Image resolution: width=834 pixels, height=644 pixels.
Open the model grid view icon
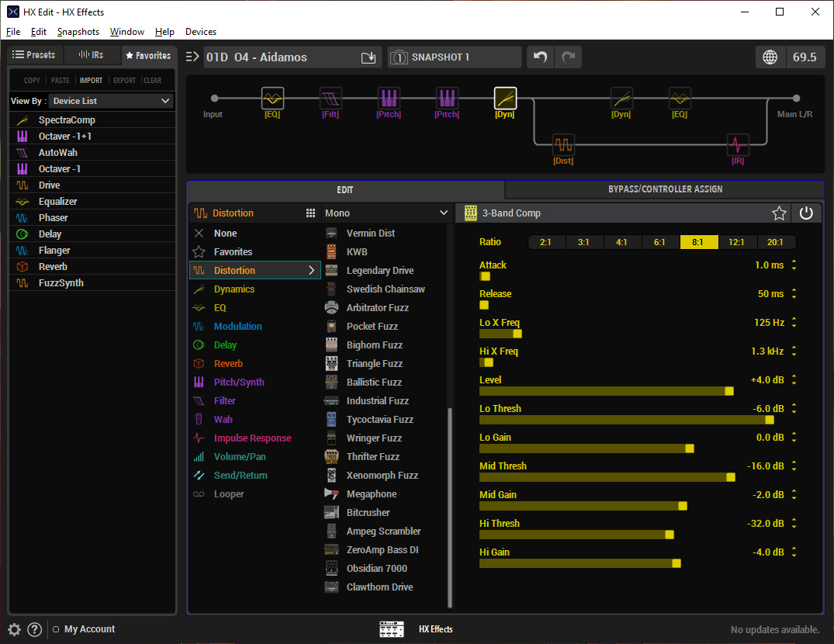[310, 213]
